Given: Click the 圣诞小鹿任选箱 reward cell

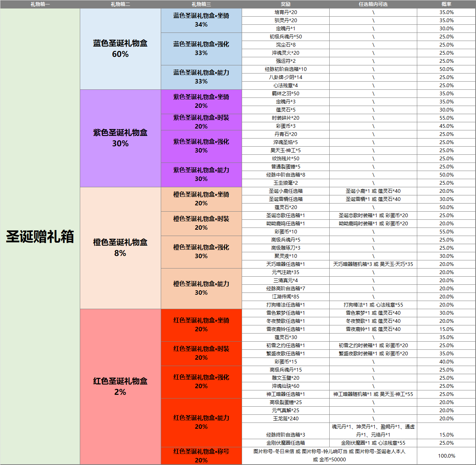Looking at the screenshot, I should click(x=285, y=191).
